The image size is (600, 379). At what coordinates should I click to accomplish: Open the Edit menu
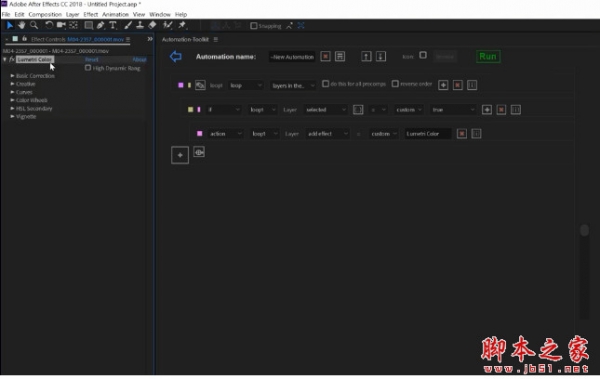click(x=20, y=15)
